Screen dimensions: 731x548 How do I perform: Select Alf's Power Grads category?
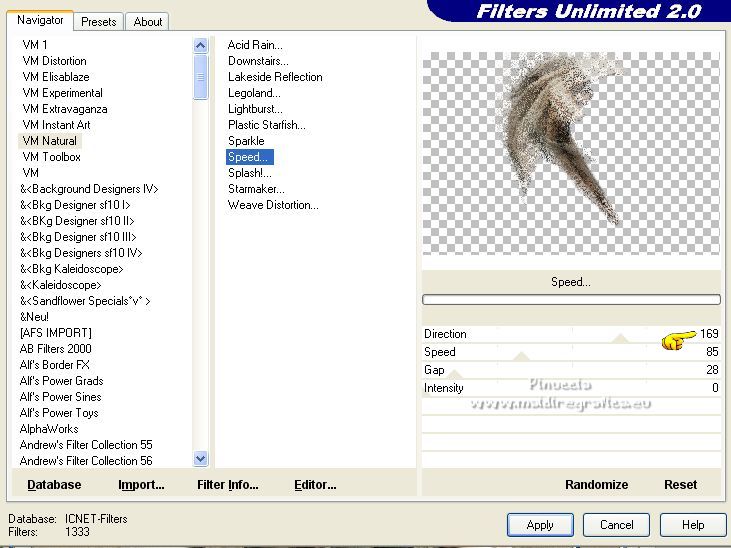(61, 381)
